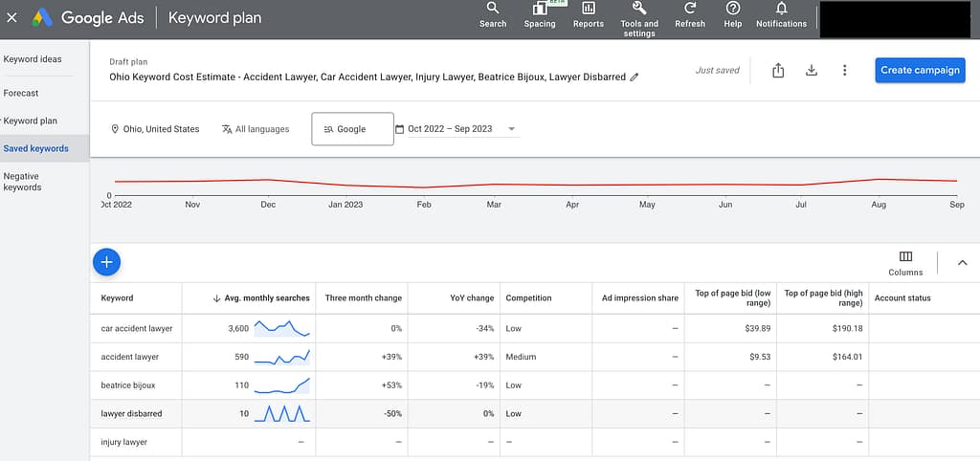This screenshot has height=461, width=980.
Task: Click beatrice bijoux trend sparkline
Action: 282,385
